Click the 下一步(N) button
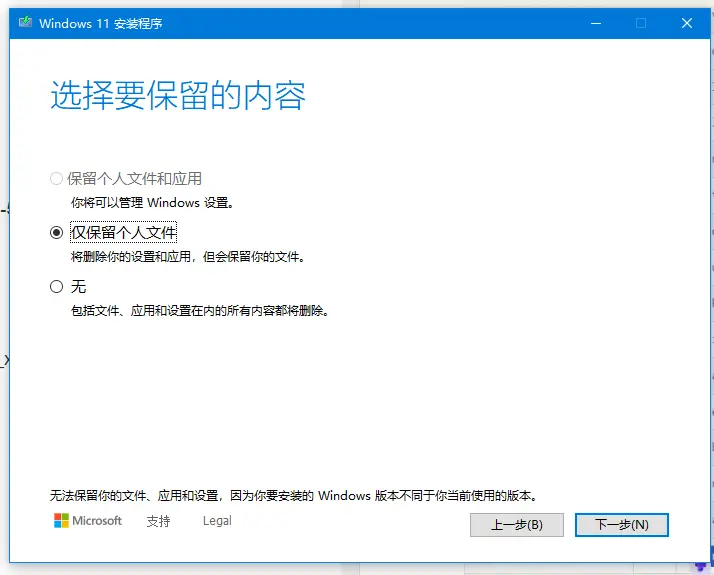The height and width of the screenshot is (575, 714). (622, 525)
